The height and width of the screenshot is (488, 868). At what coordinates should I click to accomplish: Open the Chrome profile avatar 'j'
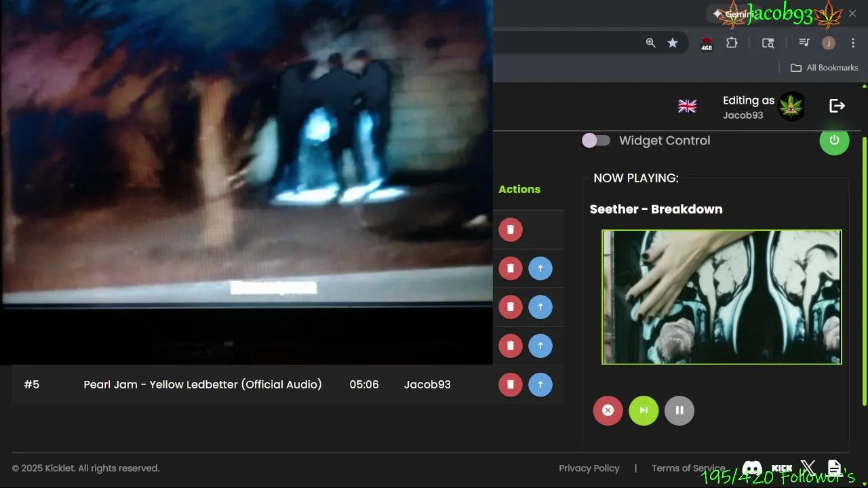coord(828,43)
